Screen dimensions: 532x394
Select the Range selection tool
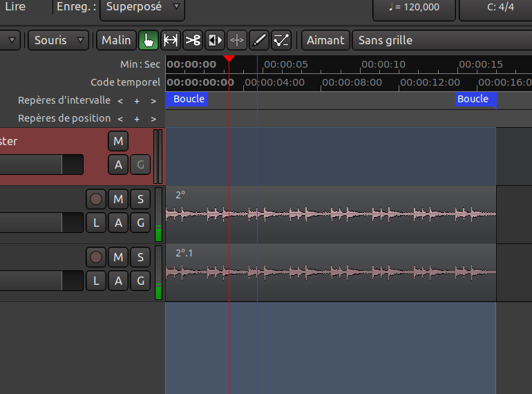pyautogui.click(x=171, y=40)
